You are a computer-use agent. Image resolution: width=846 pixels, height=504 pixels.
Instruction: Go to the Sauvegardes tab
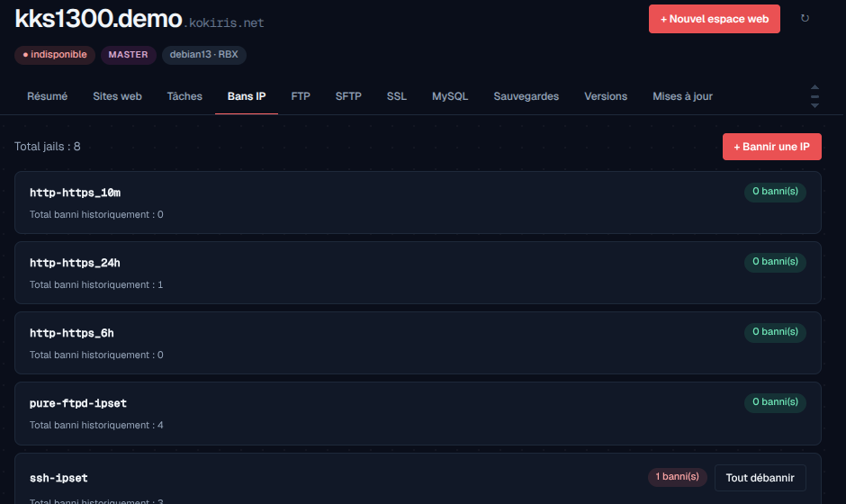526,96
